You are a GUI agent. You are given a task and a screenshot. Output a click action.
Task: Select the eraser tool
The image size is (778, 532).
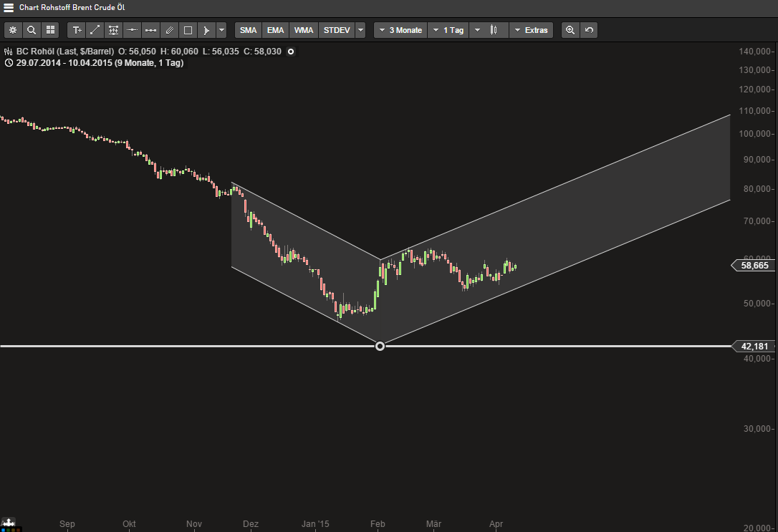pyautogui.click(x=169, y=30)
